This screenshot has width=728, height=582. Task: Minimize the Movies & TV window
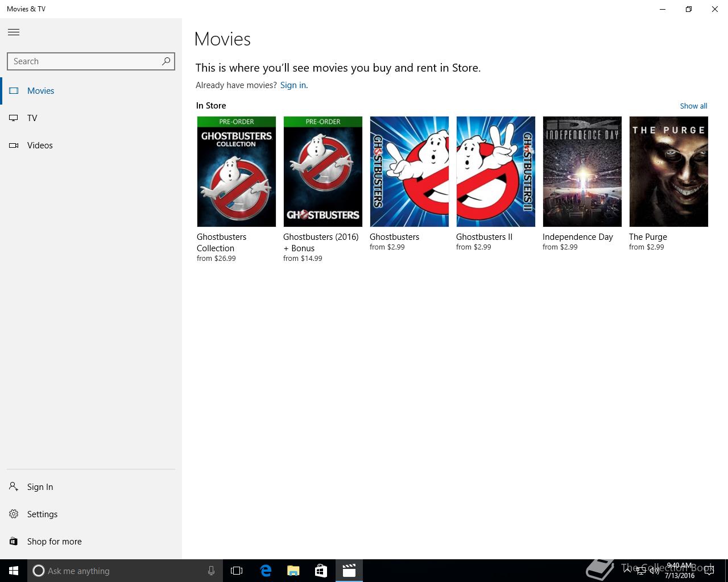pyautogui.click(x=663, y=9)
